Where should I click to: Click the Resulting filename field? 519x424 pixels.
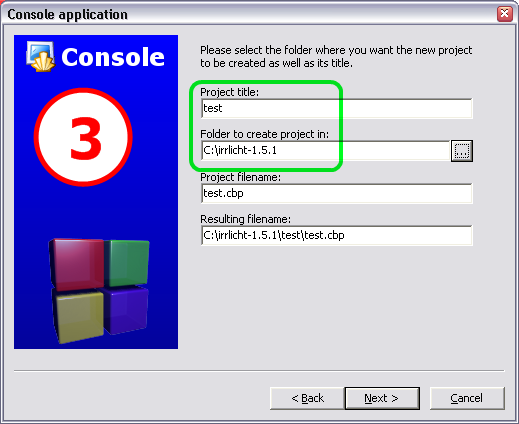coord(337,235)
